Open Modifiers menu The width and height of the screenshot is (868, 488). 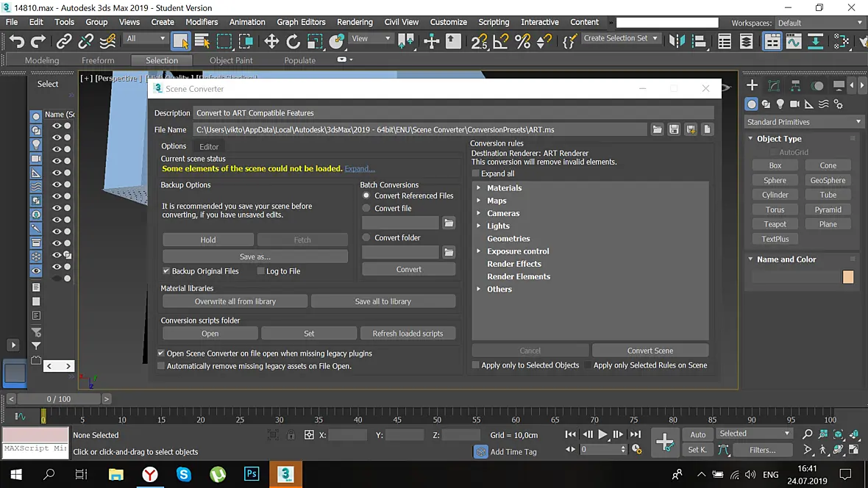pos(202,22)
